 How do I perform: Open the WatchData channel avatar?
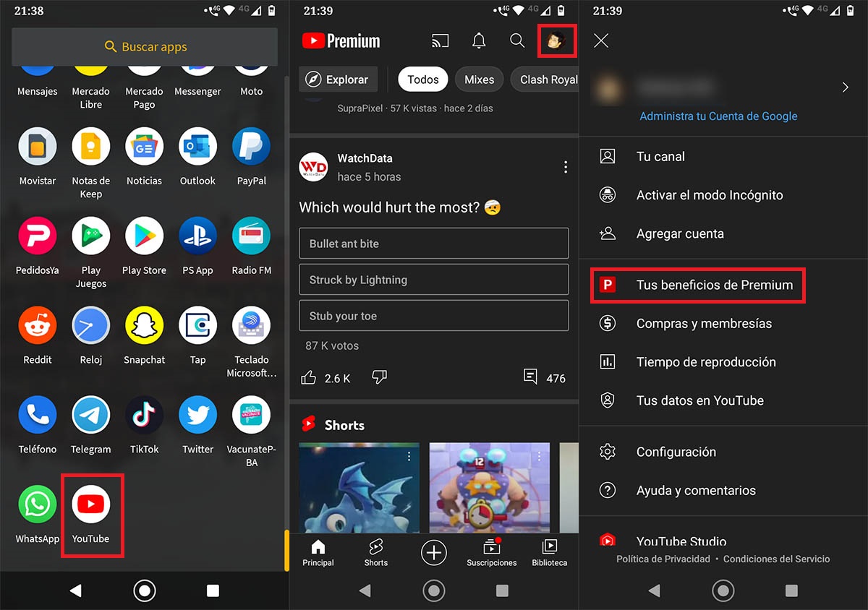pyautogui.click(x=313, y=167)
